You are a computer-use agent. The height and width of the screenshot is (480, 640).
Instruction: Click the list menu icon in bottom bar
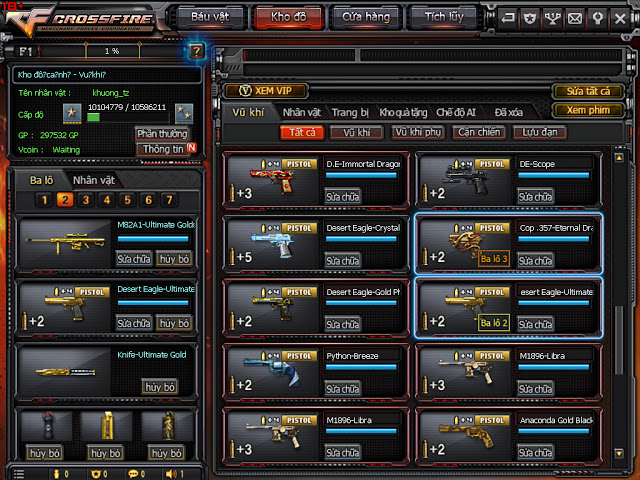point(19,474)
